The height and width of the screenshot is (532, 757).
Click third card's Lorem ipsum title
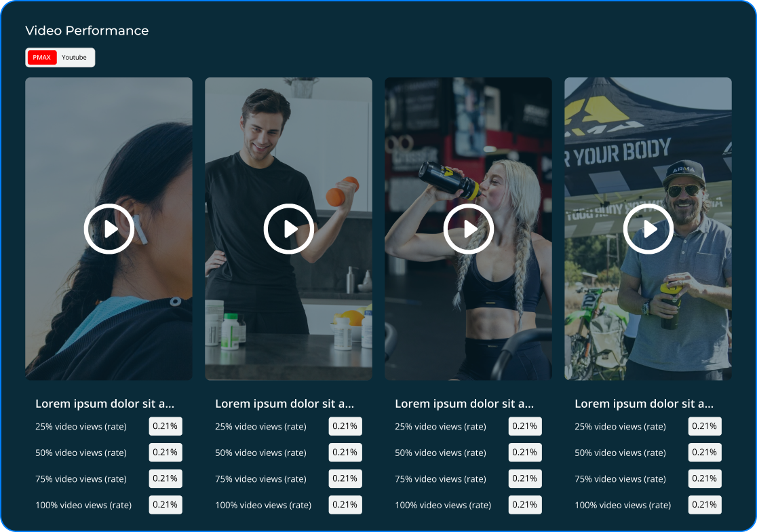(x=464, y=404)
